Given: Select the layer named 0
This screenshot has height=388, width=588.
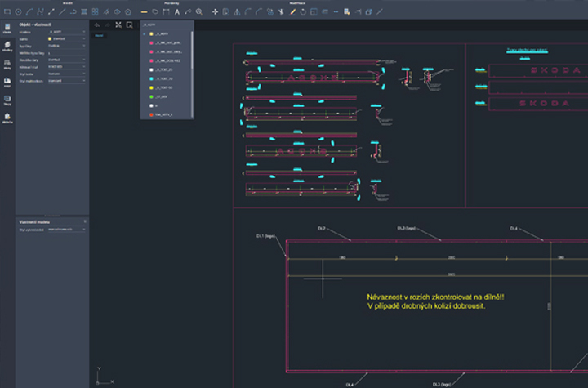Looking at the screenshot, I should coord(156,105).
